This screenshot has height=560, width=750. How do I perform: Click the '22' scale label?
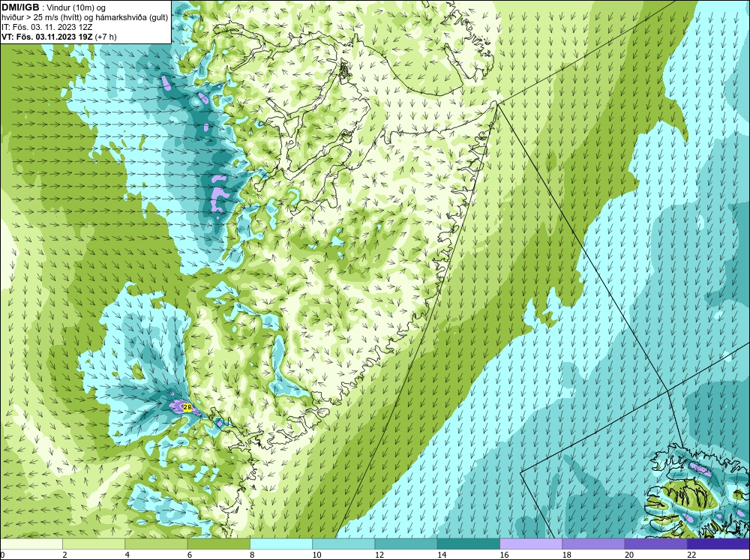691,555
